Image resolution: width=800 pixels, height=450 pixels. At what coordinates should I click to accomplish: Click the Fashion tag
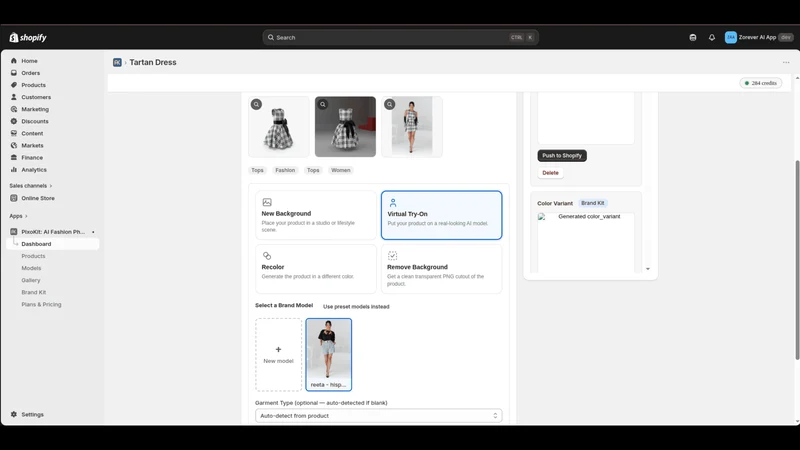click(285, 170)
